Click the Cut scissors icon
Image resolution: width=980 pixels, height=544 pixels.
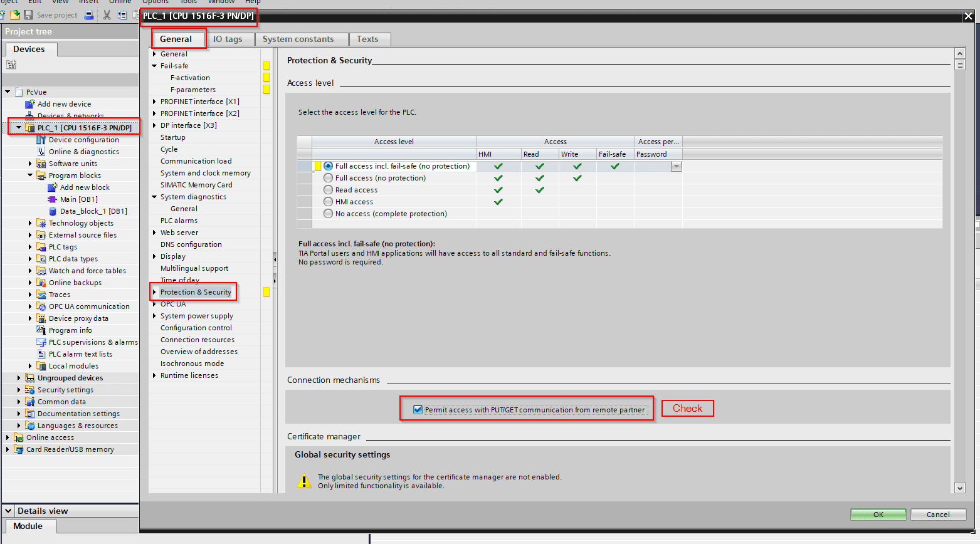tap(107, 14)
